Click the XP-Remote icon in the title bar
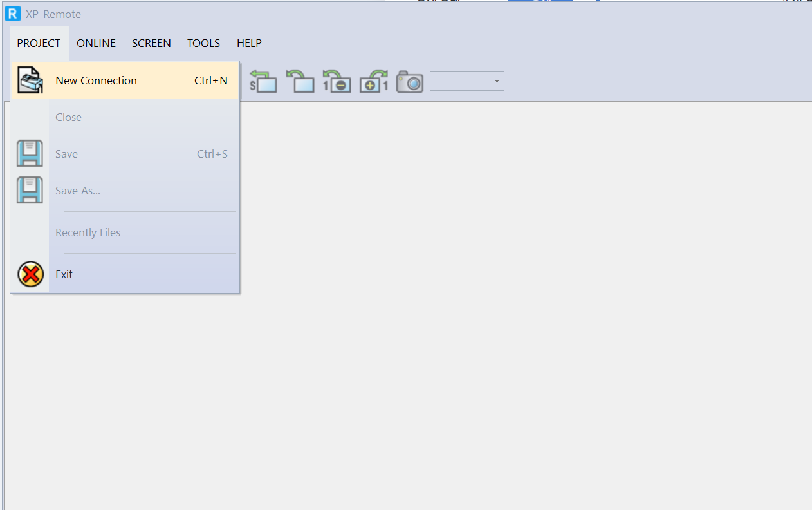 [12, 14]
